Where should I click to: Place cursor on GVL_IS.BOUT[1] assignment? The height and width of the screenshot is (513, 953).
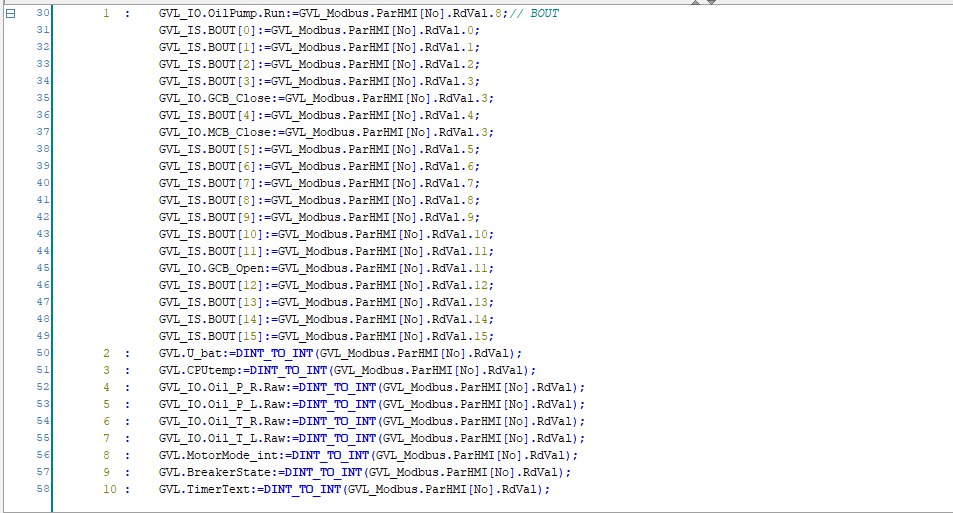pos(319,47)
